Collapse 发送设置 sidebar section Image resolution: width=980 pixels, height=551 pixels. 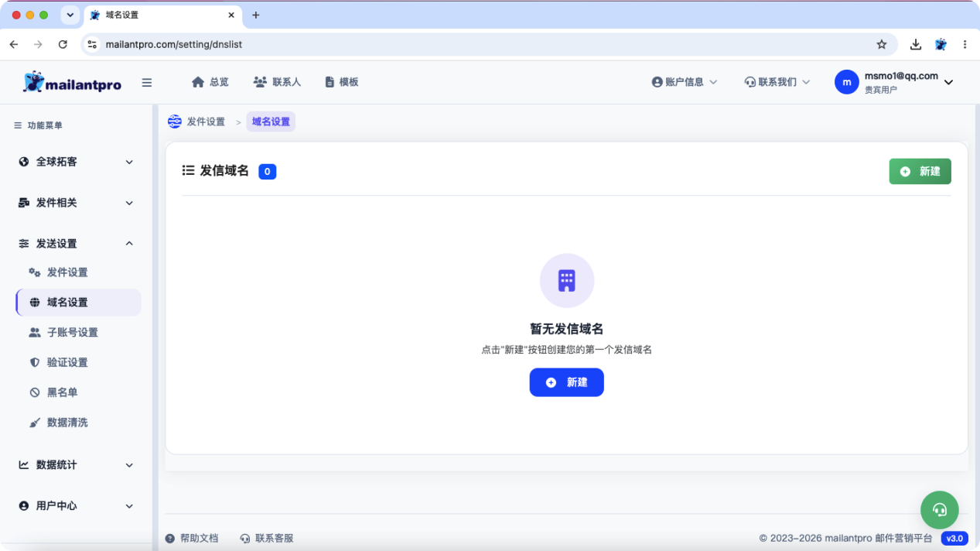pos(76,244)
